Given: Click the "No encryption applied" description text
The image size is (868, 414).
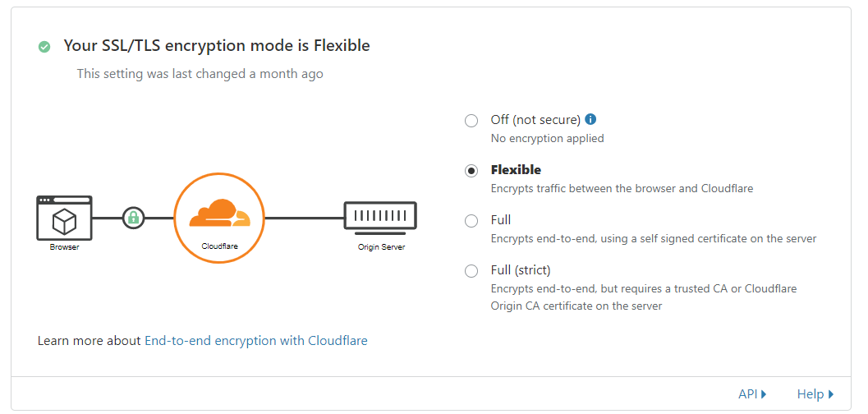Looking at the screenshot, I should [x=547, y=138].
